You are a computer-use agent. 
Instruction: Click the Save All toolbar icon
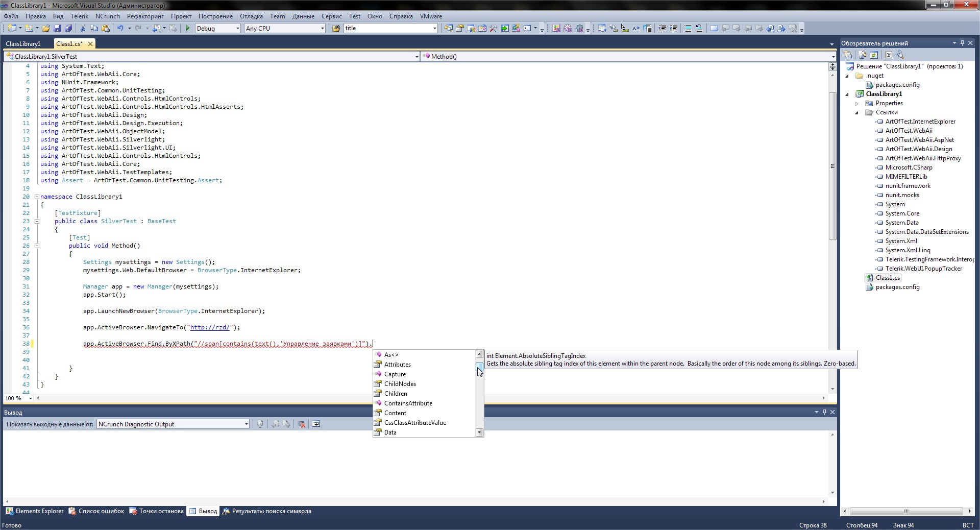(x=68, y=29)
